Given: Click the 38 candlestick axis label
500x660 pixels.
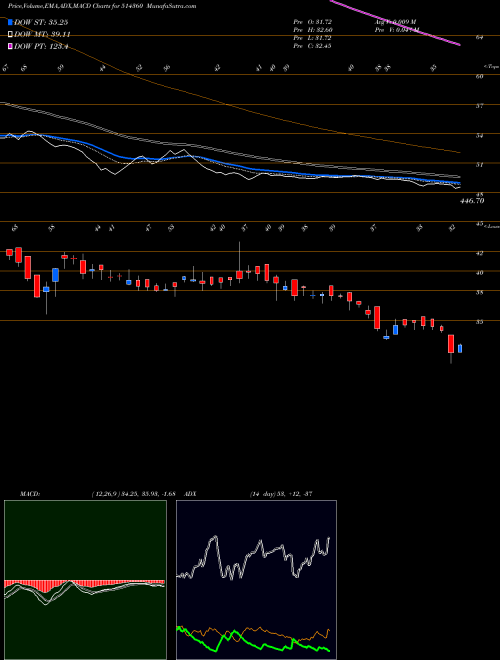Looking at the screenshot, I should [479, 293].
